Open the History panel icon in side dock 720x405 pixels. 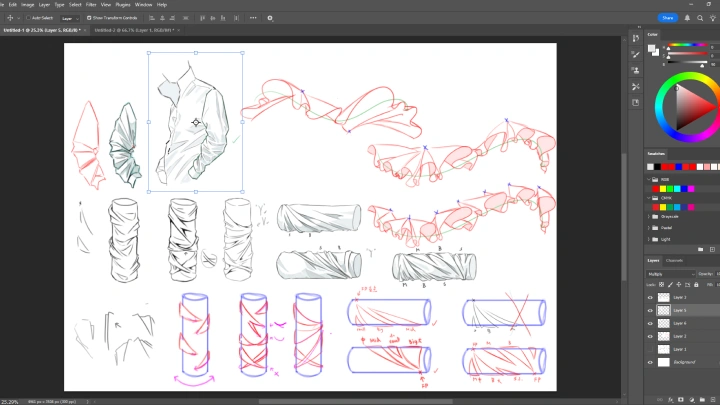click(636, 38)
